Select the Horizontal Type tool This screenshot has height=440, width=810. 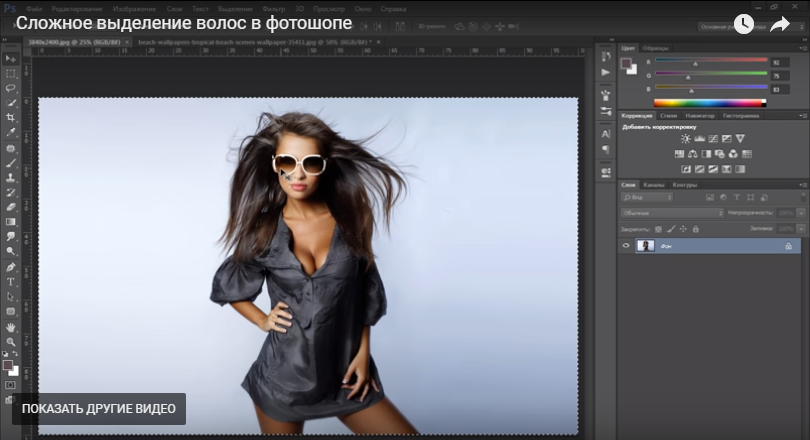11,282
